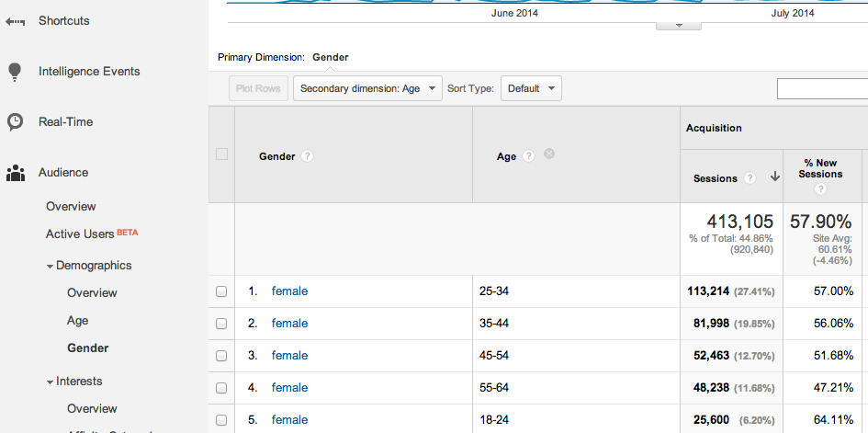Click the Shortcuts arrow icon

(x=15, y=21)
